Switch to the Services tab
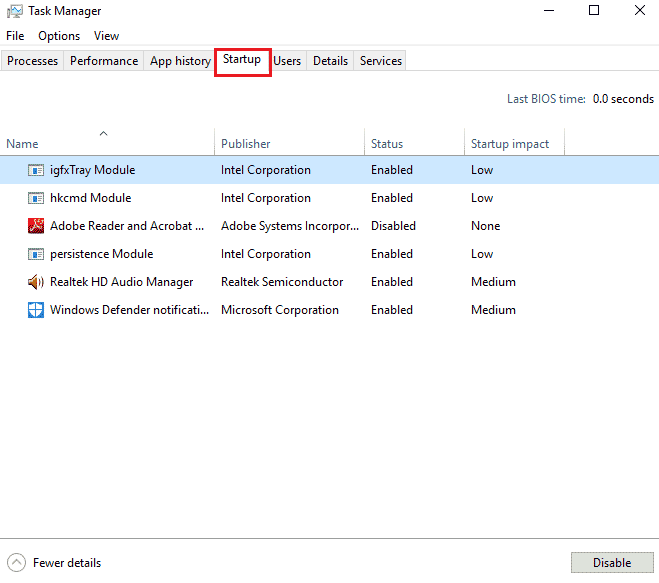This screenshot has height=583, width=659. click(380, 61)
